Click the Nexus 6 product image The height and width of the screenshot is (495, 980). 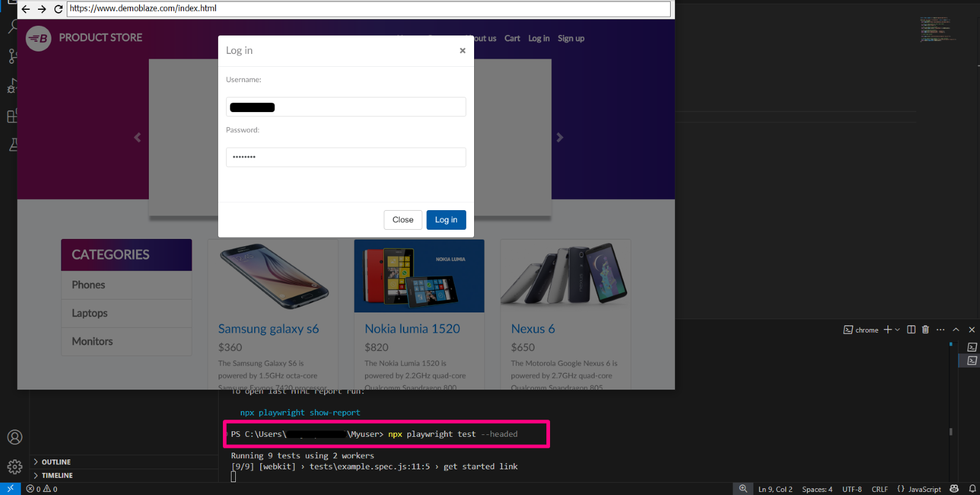(x=565, y=276)
